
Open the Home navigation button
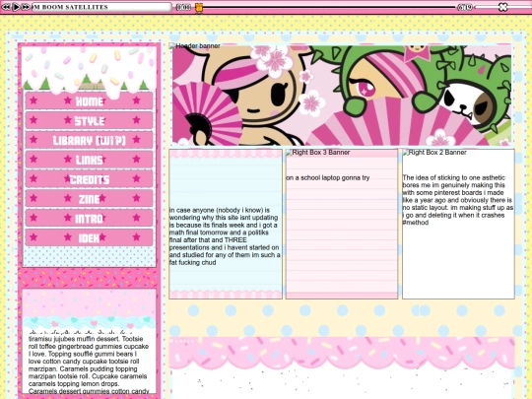pos(89,100)
